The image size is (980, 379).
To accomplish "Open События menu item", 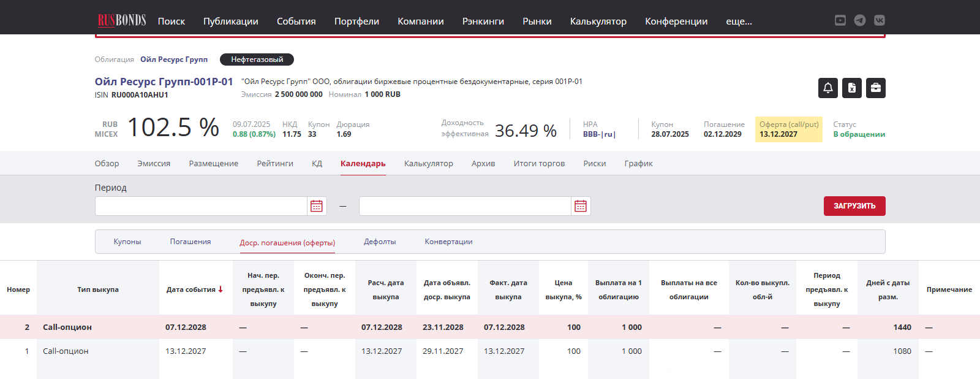I will coord(296,21).
